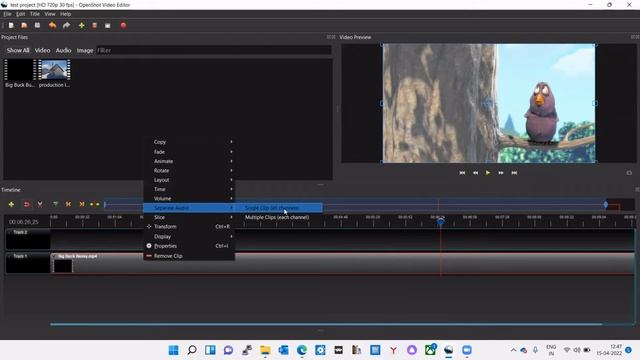This screenshot has width=640, height=360.
Task: Click the timeline horizontal scrollbar
Action: [326, 324]
